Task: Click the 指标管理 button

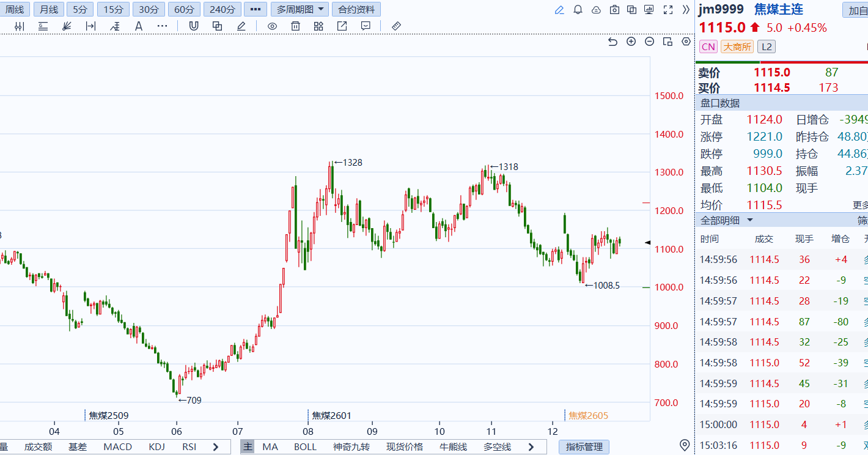Action: click(x=584, y=447)
